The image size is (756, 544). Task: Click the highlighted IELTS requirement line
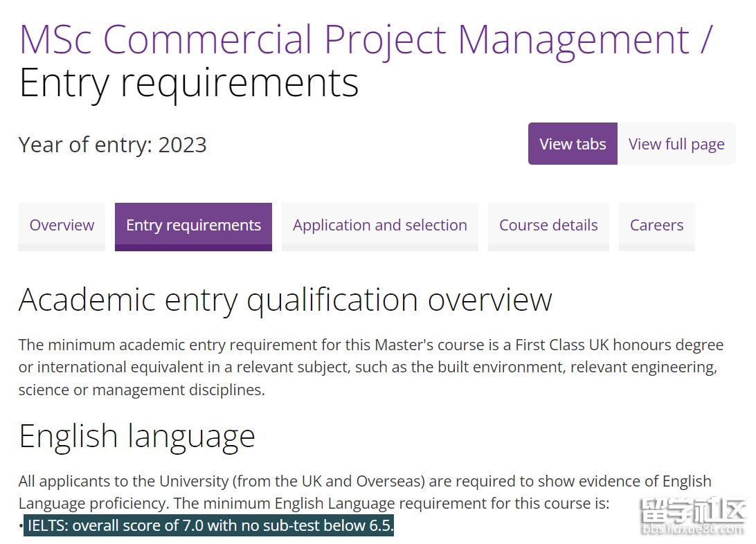[210, 526]
